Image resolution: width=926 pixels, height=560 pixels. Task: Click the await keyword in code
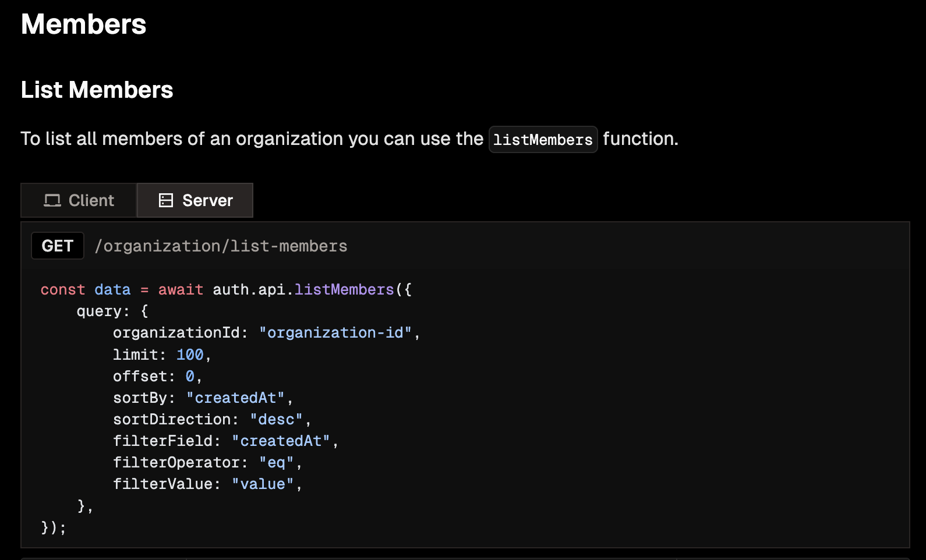(181, 290)
